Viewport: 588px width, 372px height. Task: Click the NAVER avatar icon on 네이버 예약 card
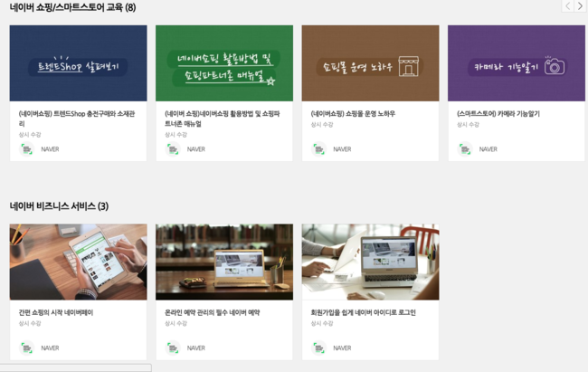tap(173, 348)
